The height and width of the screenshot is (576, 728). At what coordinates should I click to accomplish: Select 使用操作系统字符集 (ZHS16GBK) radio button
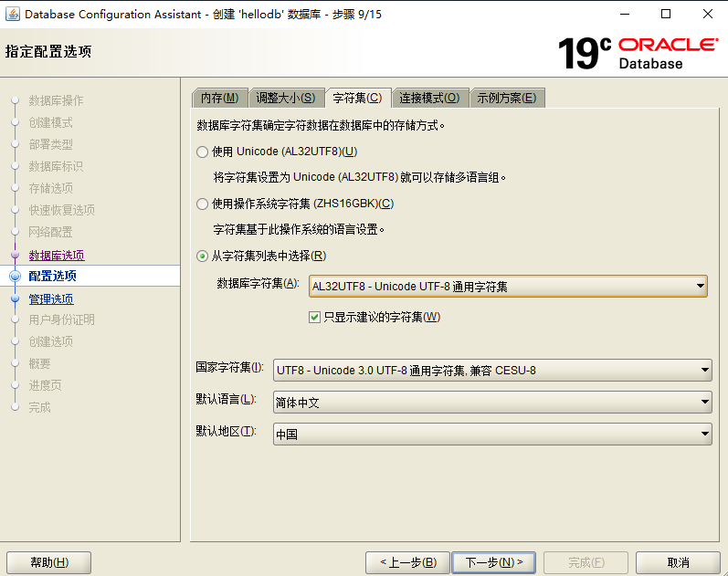(x=202, y=204)
